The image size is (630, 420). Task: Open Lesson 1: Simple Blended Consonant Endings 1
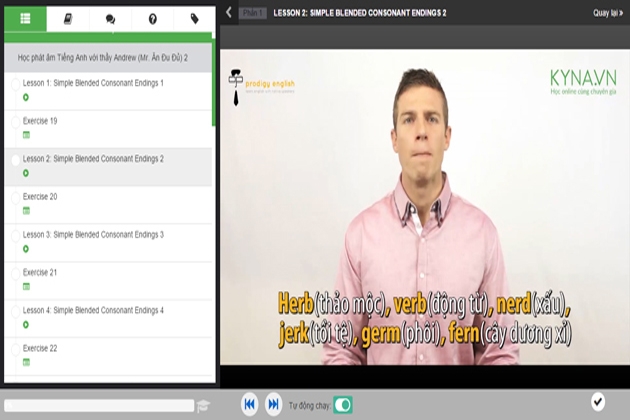pos(93,83)
